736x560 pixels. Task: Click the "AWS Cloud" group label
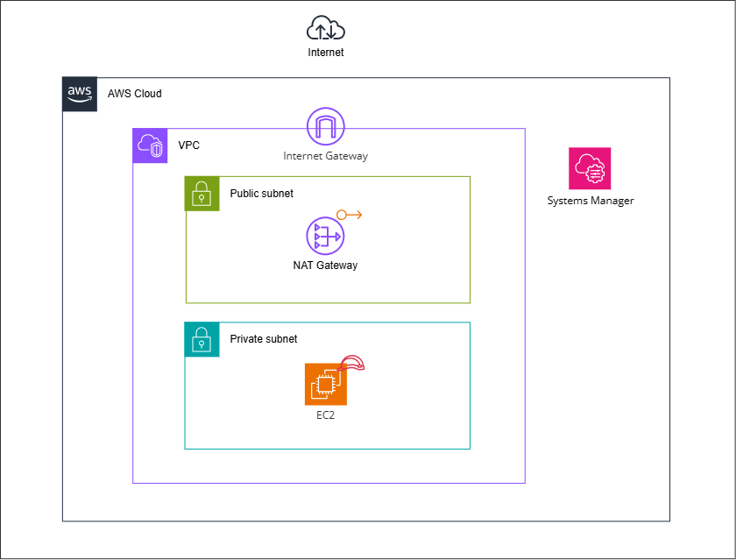click(134, 94)
